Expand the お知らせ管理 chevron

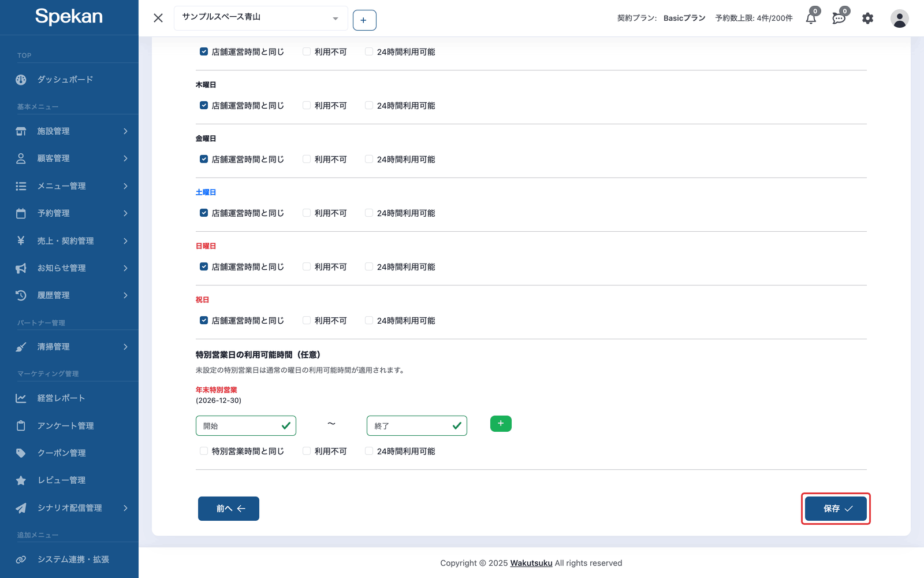125,268
